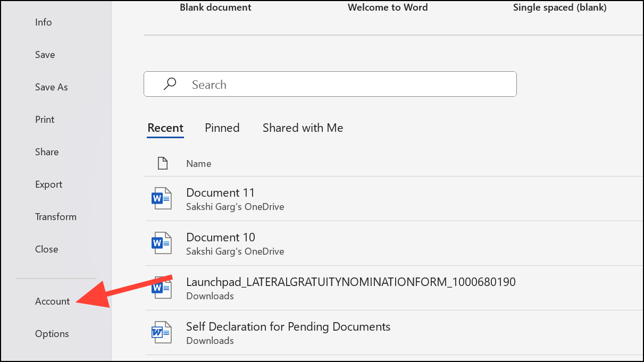Image resolution: width=644 pixels, height=362 pixels.
Task: Open the Blank document template
Action: point(215,7)
